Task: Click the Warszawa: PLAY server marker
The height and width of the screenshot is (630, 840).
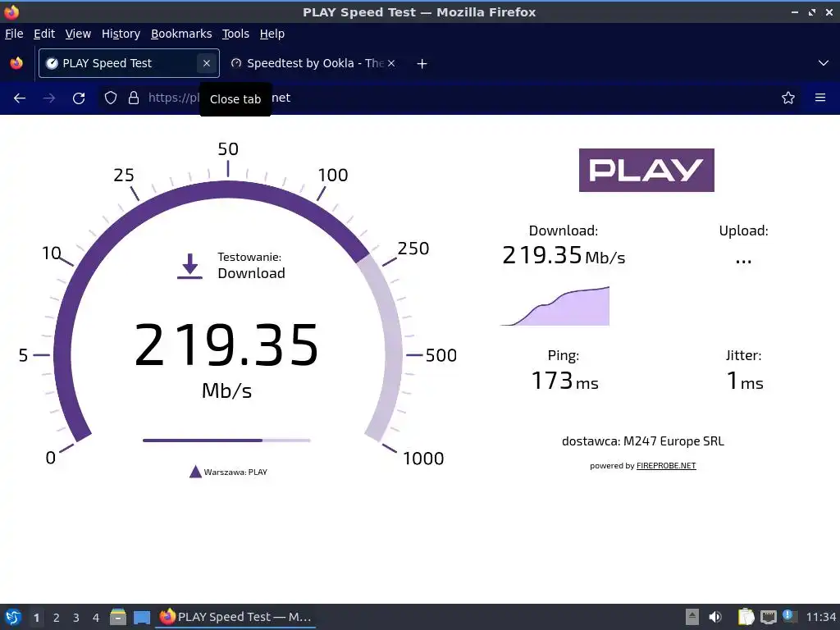Action: (x=228, y=472)
